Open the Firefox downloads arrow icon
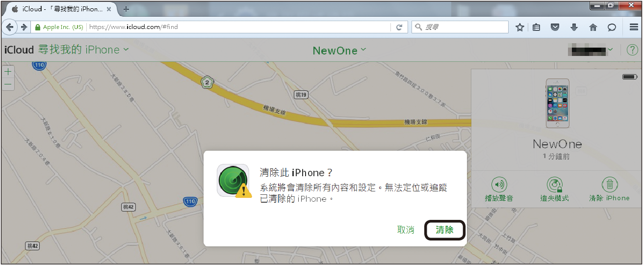644x267 pixels. (574, 27)
